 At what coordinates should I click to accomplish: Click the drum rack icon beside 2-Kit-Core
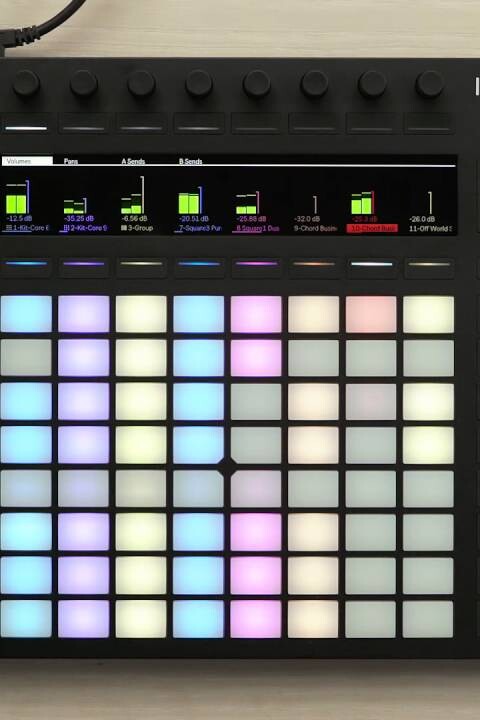[x=66, y=228]
